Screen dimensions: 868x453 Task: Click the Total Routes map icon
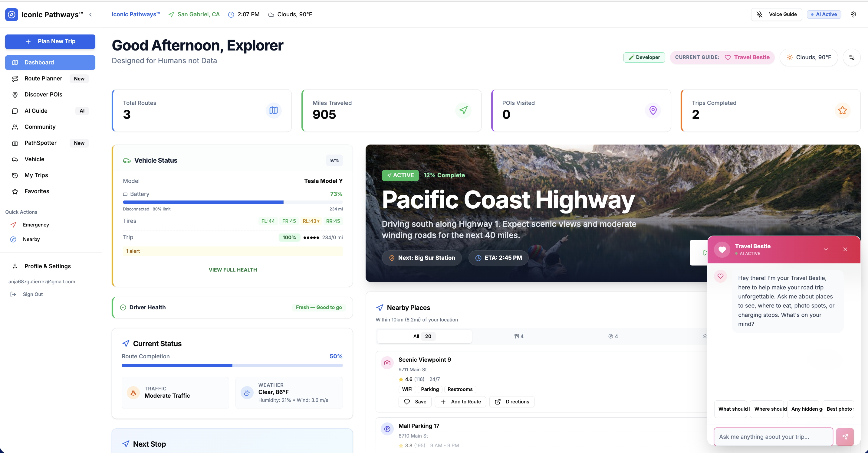click(x=274, y=110)
